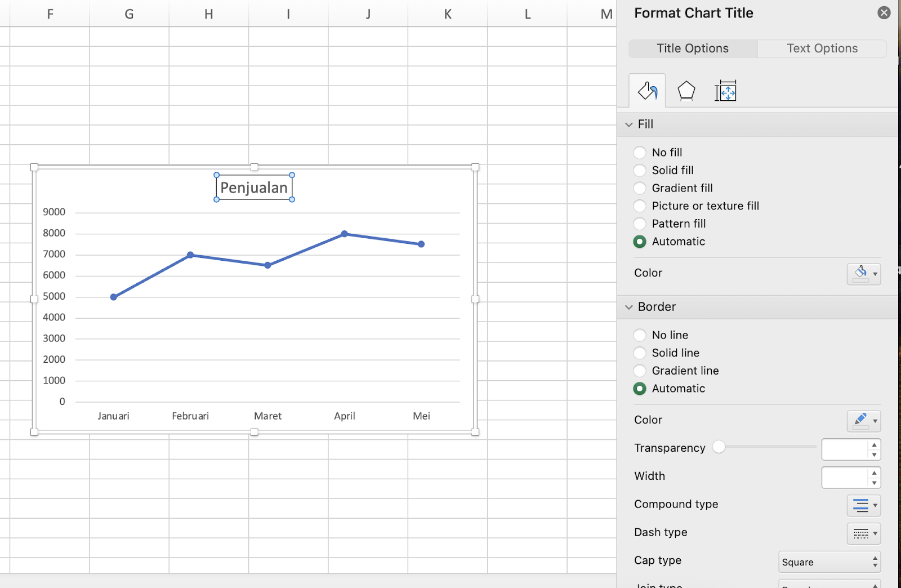Open the Size & Properties tab icon
This screenshot has height=588, width=901.
pos(725,91)
